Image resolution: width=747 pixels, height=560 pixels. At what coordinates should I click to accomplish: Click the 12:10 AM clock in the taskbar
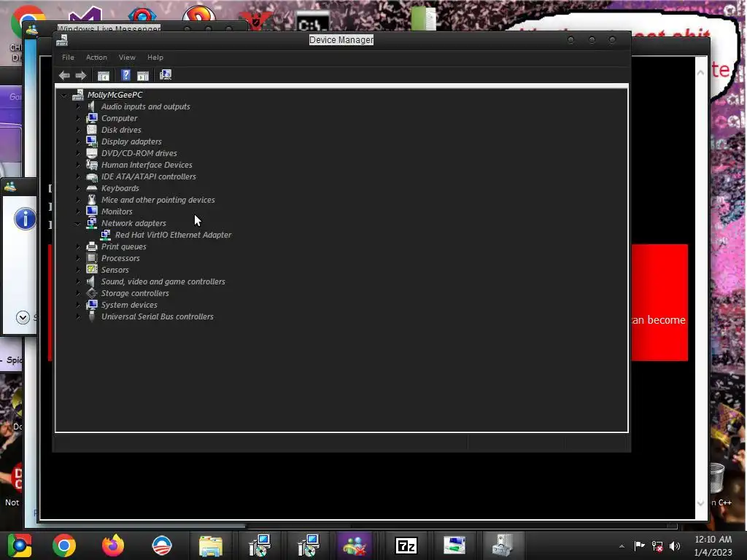[713, 540]
